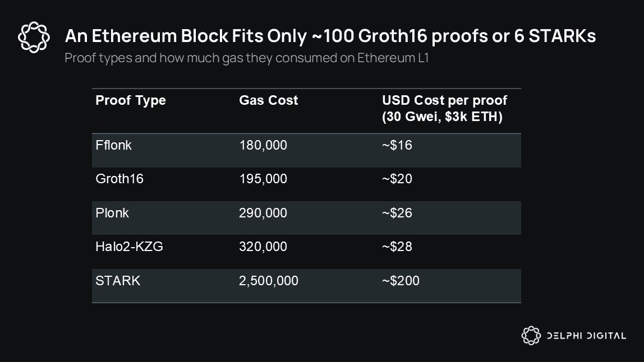Select the ~$16 USD cost cell
This screenshot has height=362, width=644.
(x=397, y=145)
